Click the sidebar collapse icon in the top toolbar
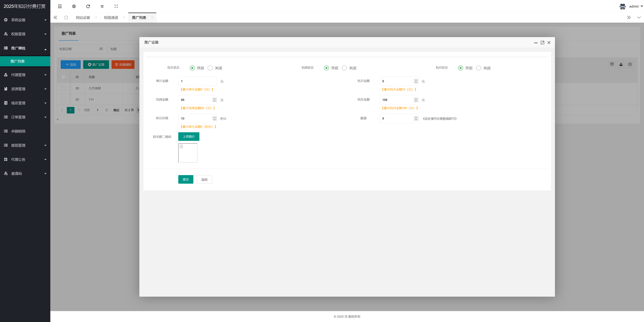This screenshot has width=644, height=322. point(60,6)
